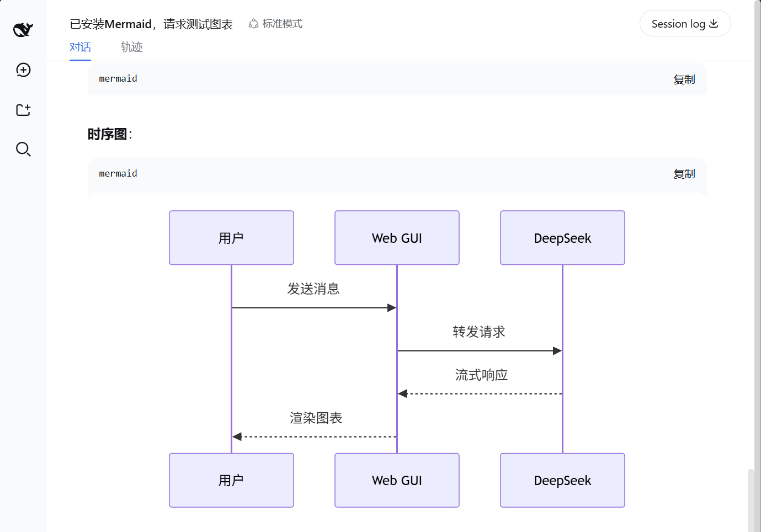Download via the Session log arrow icon
This screenshot has height=532, width=761.
point(714,23)
